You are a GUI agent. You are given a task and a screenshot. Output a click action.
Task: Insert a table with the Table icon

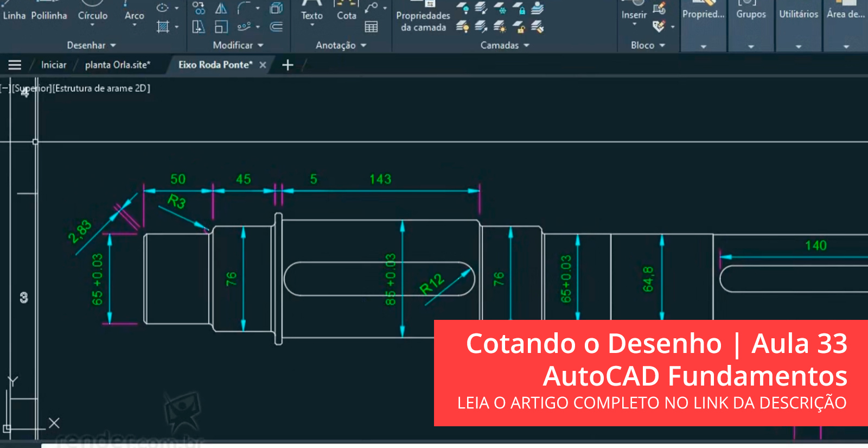pyautogui.click(x=371, y=27)
